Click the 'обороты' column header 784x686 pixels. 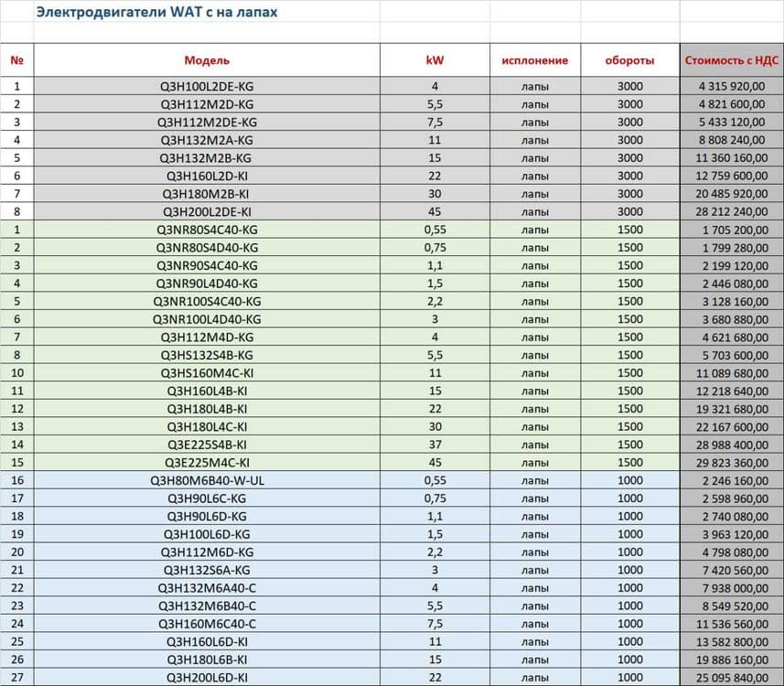click(630, 60)
